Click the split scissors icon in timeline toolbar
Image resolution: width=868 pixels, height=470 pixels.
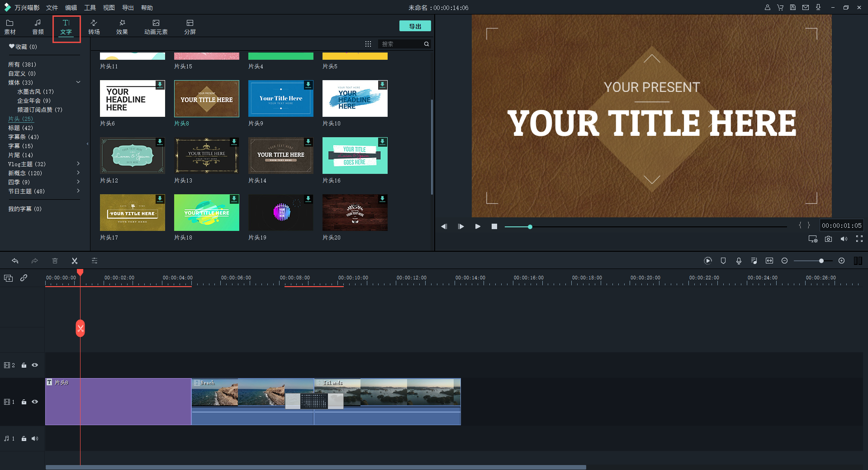pyautogui.click(x=75, y=261)
